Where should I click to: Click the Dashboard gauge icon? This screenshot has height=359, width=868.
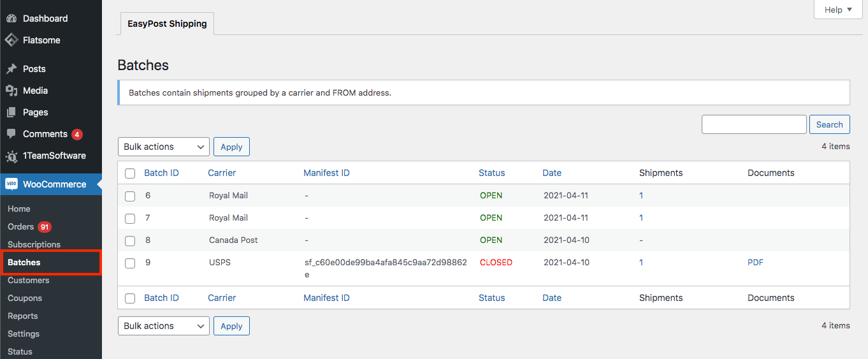point(11,18)
